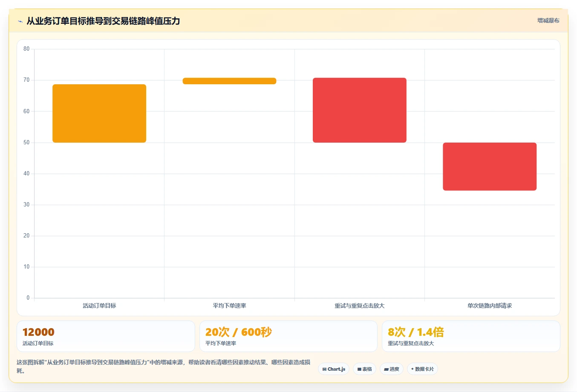
Task: Click the y-axis value 0
Action: click(28, 298)
